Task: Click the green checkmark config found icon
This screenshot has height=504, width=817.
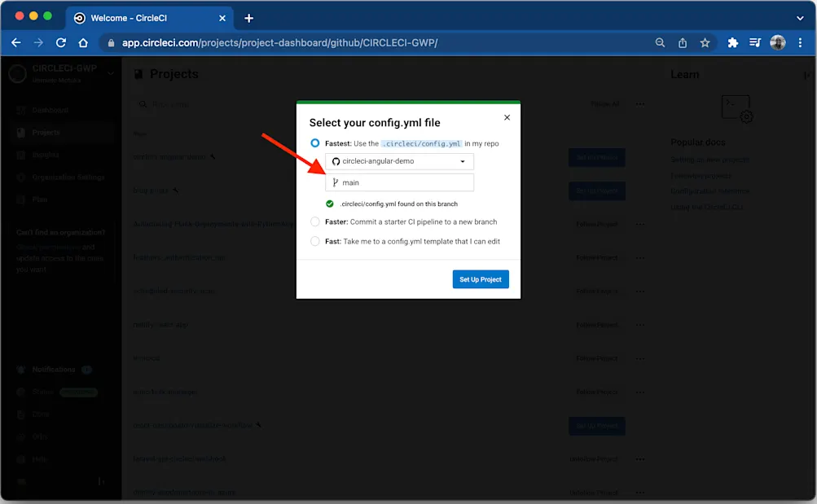Action: pos(330,204)
